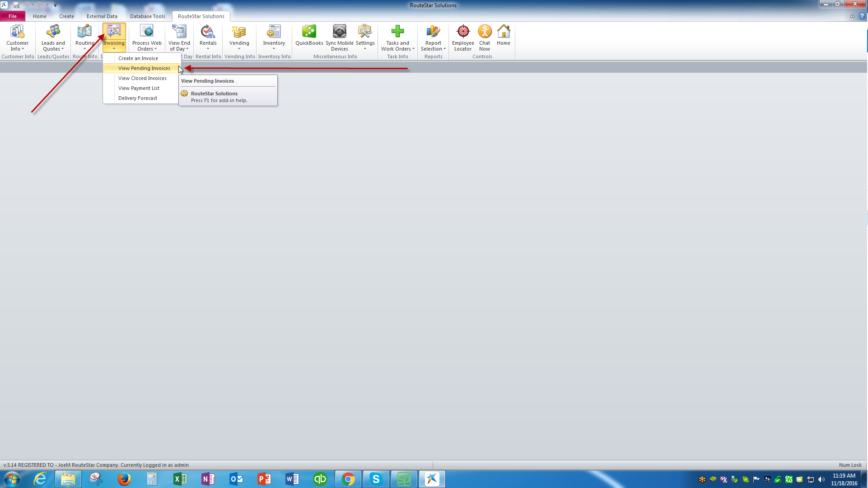
Task: Expand the Settings dropdown arrow
Action: [x=365, y=49]
